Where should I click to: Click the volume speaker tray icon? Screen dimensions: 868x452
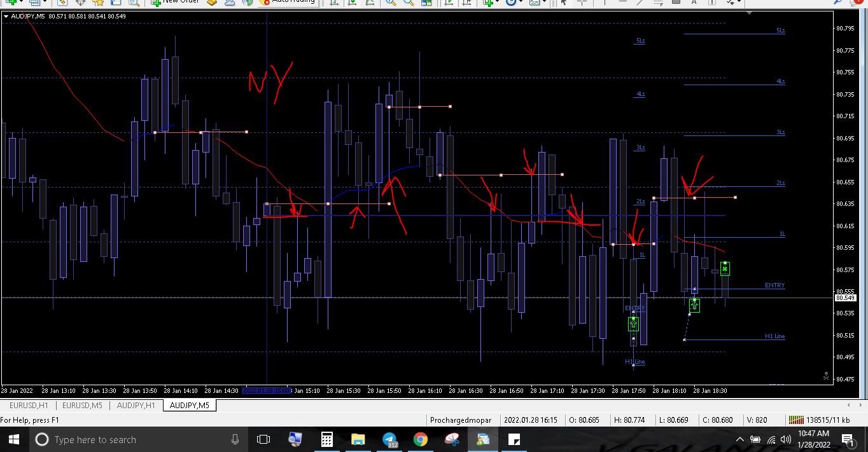(785, 439)
